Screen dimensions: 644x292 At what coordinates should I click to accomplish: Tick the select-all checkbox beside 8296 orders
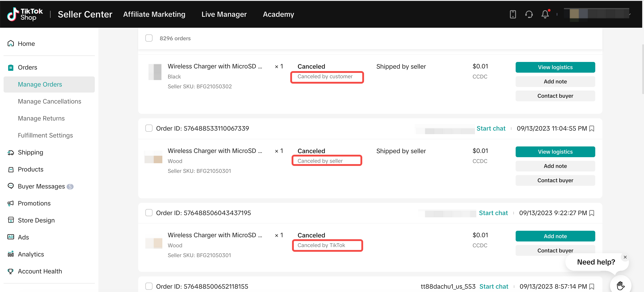click(149, 38)
